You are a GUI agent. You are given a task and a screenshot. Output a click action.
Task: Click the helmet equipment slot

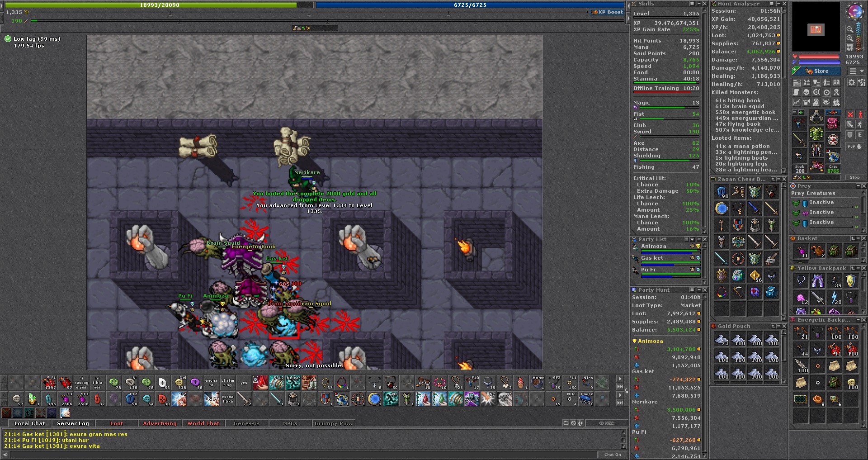tap(816, 117)
